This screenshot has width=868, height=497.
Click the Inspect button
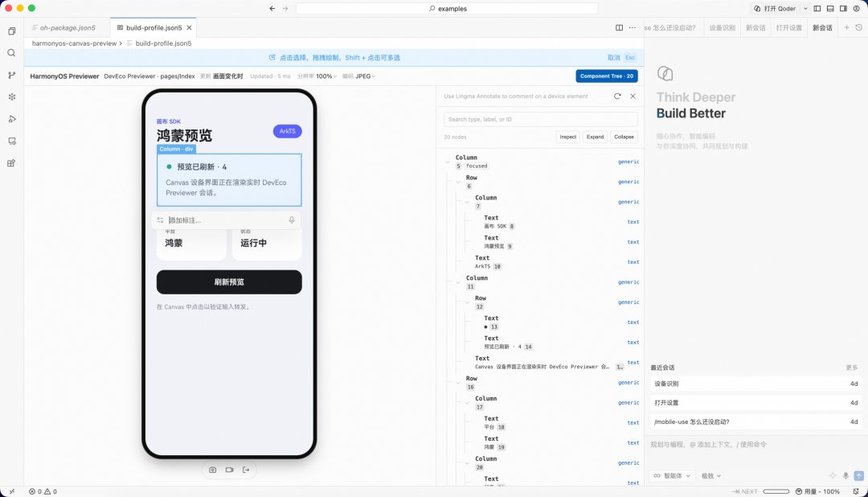point(568,137)
